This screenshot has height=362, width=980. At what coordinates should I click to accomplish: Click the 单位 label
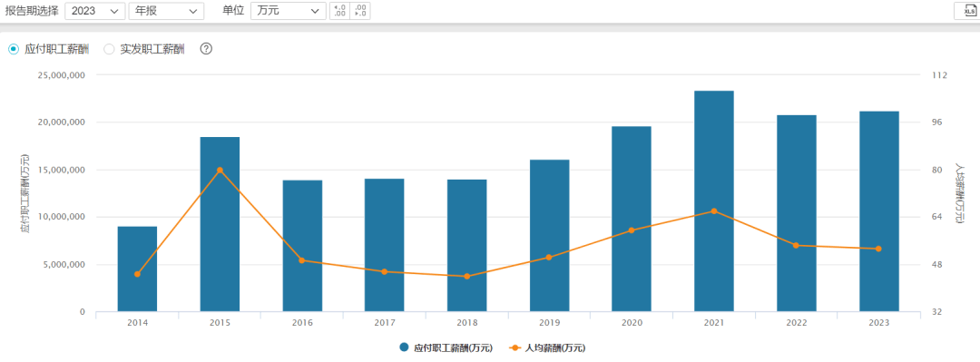(233, 11)
